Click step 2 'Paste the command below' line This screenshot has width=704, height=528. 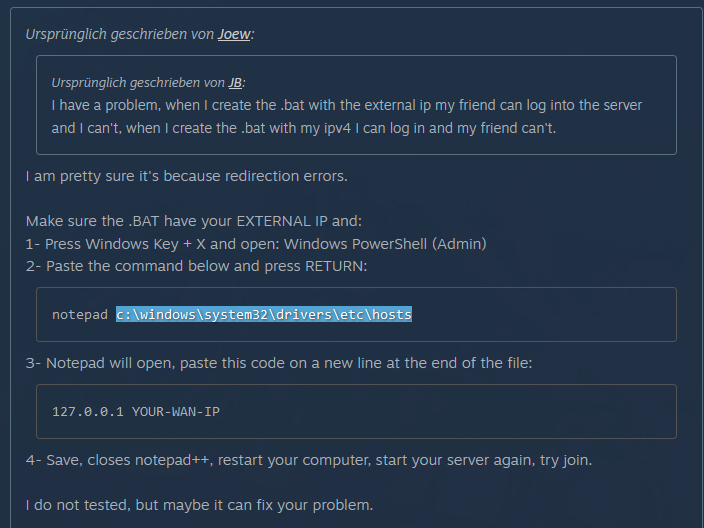pos(196,266)
